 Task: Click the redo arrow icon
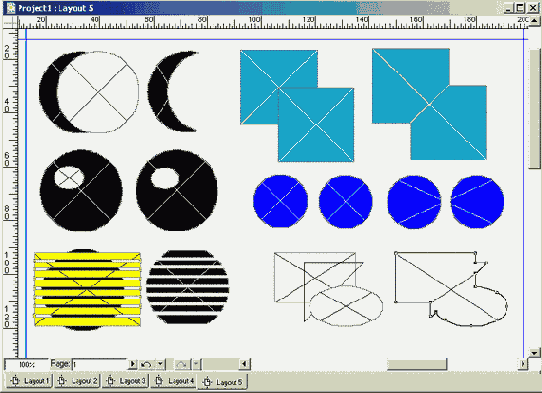pyautogui.click(x=182, y=364)
